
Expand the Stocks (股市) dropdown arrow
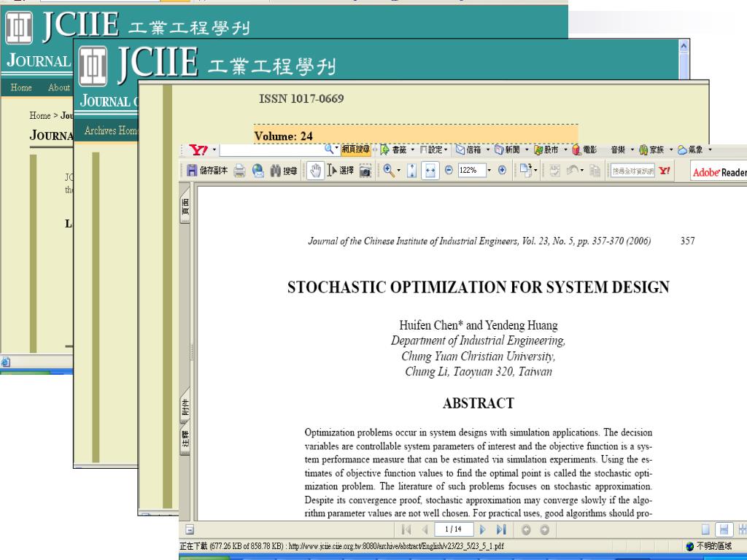[565, 150]
